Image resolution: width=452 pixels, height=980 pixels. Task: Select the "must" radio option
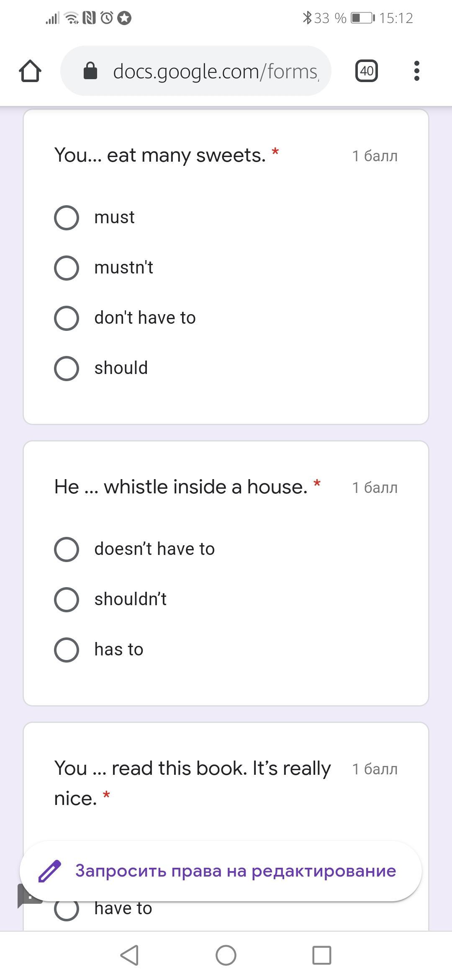coord(67,218)
